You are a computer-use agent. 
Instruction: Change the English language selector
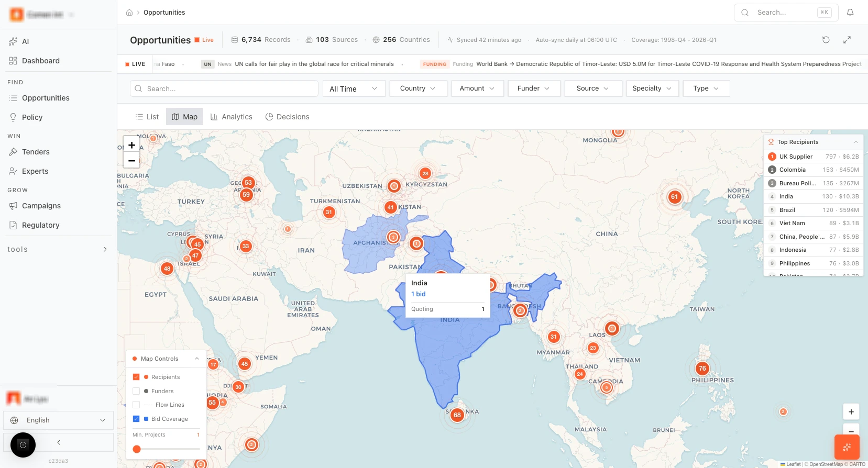[58, 420]
